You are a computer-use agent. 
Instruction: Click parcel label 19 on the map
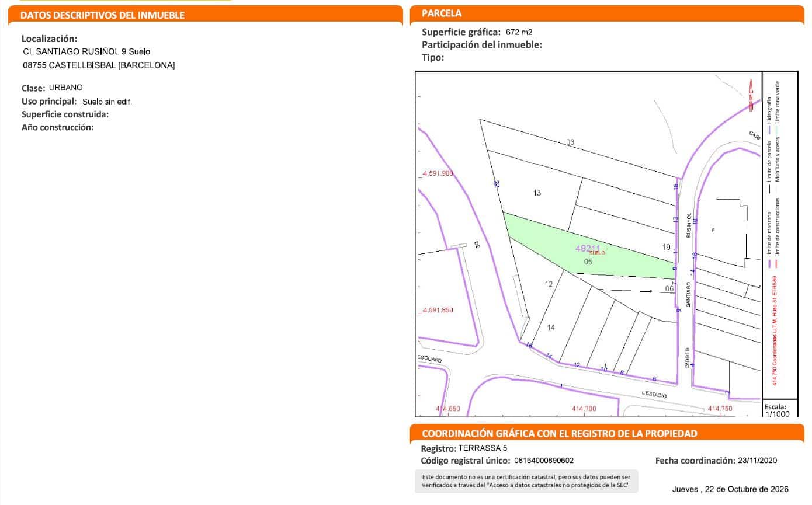point(666,247)
